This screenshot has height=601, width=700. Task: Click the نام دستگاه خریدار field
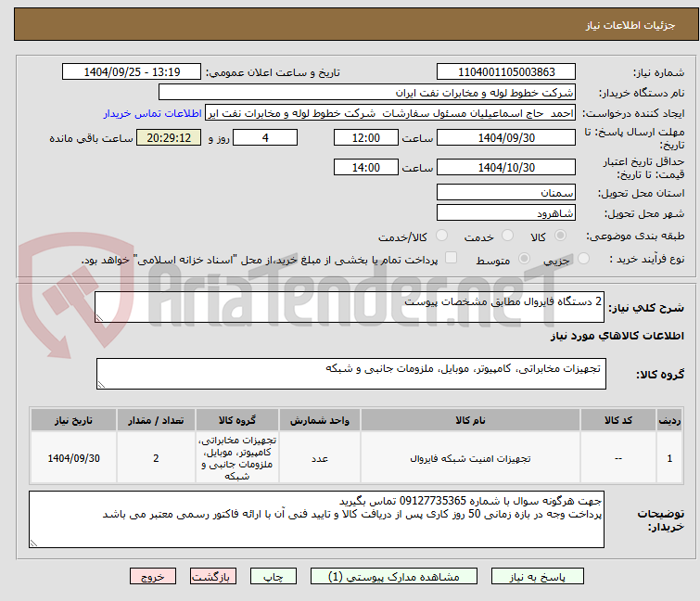367,93
